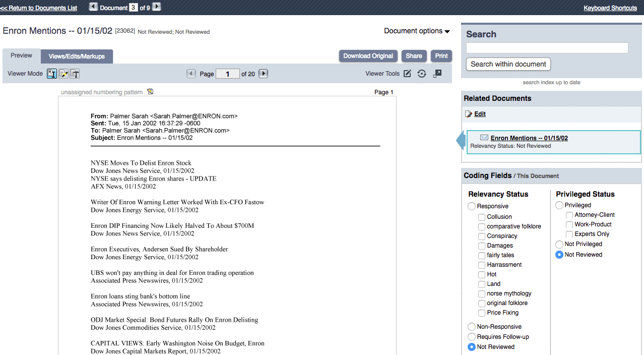Open Document options dropdown

417,31
